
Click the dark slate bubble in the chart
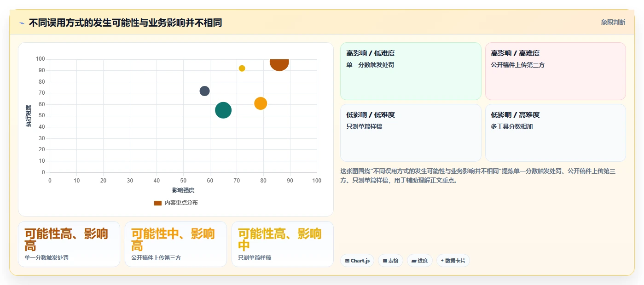click(204, 91)
